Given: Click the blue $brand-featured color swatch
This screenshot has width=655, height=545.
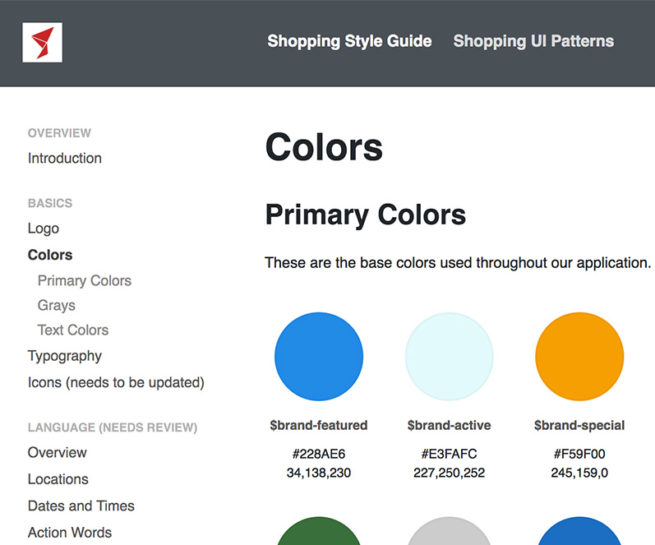Looking at the screenshot, I should coord(318,357).
